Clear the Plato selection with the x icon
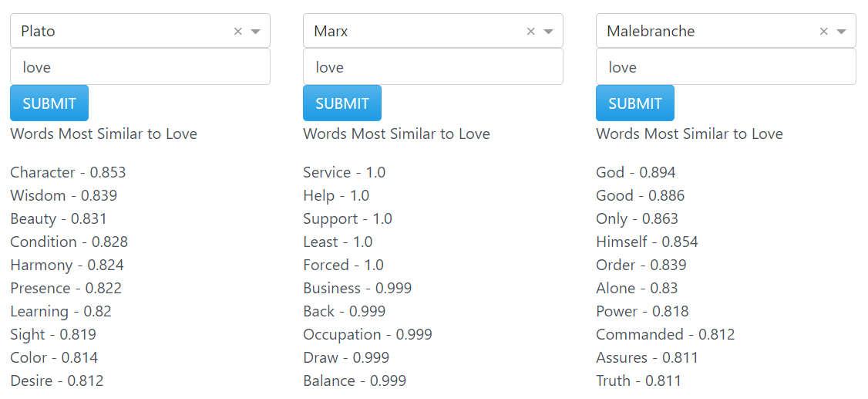868x399 pixels. point(238,32)
